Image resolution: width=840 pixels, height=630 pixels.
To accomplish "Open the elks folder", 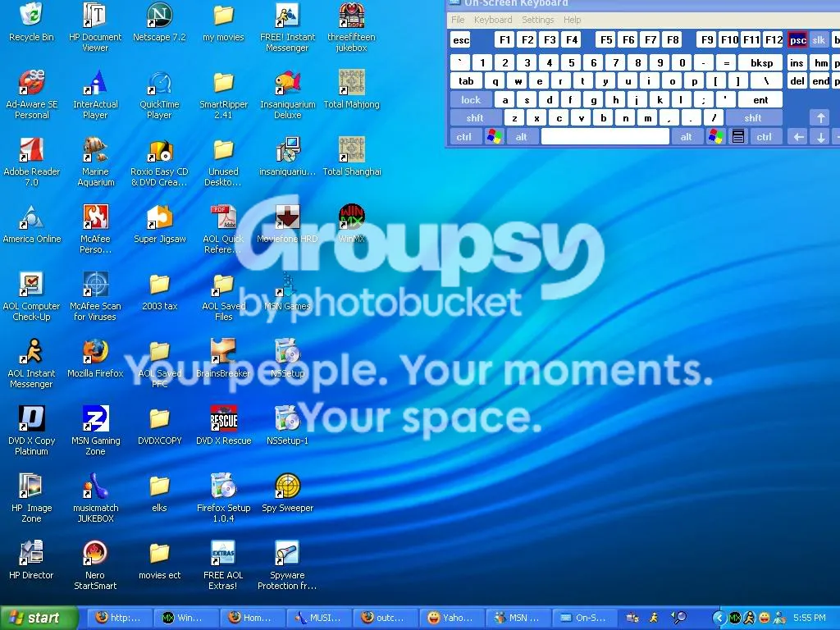I will tap(159, 493).
